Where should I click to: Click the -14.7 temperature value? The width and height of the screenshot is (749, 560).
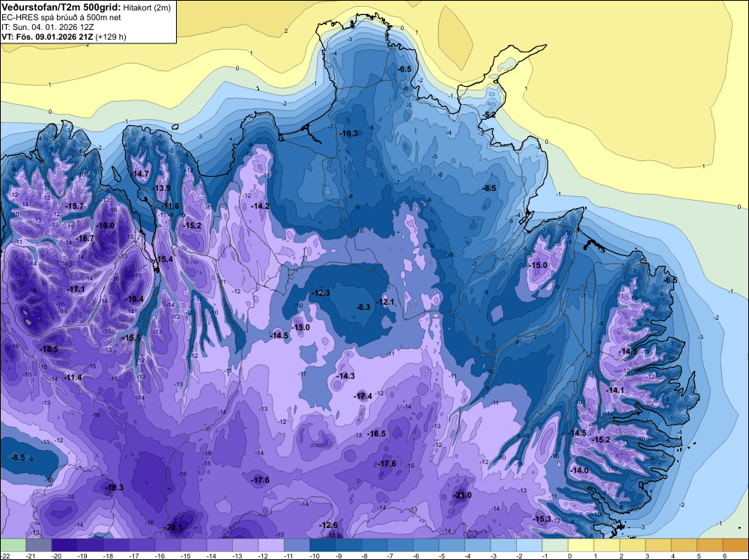click(x=141, y=174)
